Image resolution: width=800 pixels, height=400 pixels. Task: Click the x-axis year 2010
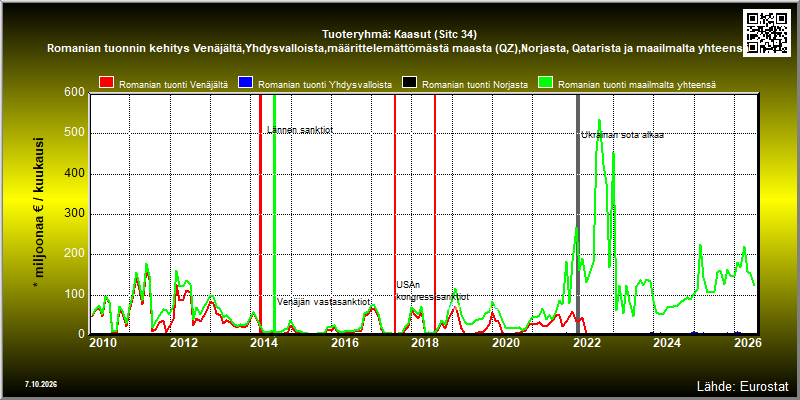pyautogui.click(x=103, y=342)
